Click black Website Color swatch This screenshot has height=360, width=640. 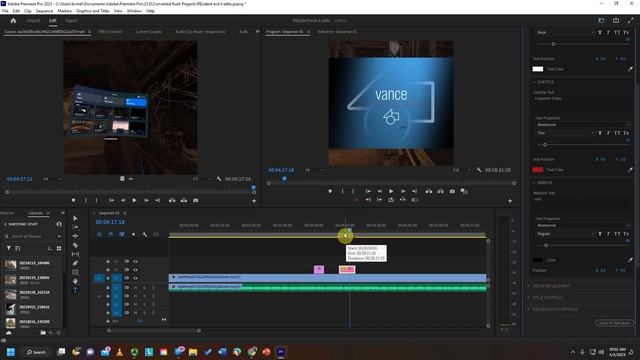click(x=538, y=260)
